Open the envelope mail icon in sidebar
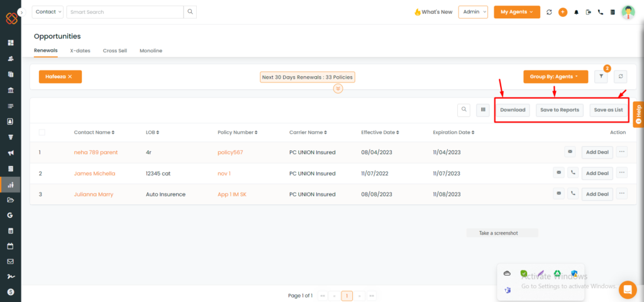The image size is (644, 302). (x=11, y=261)
